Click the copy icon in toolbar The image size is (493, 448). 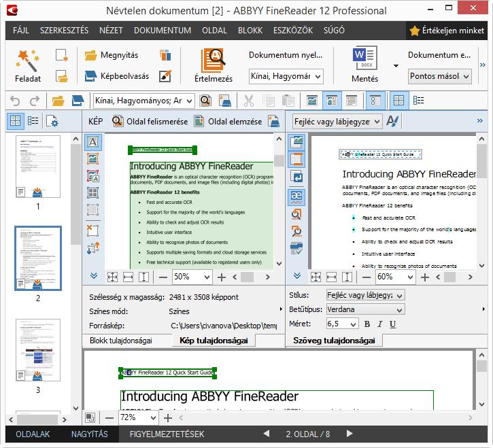269,101
